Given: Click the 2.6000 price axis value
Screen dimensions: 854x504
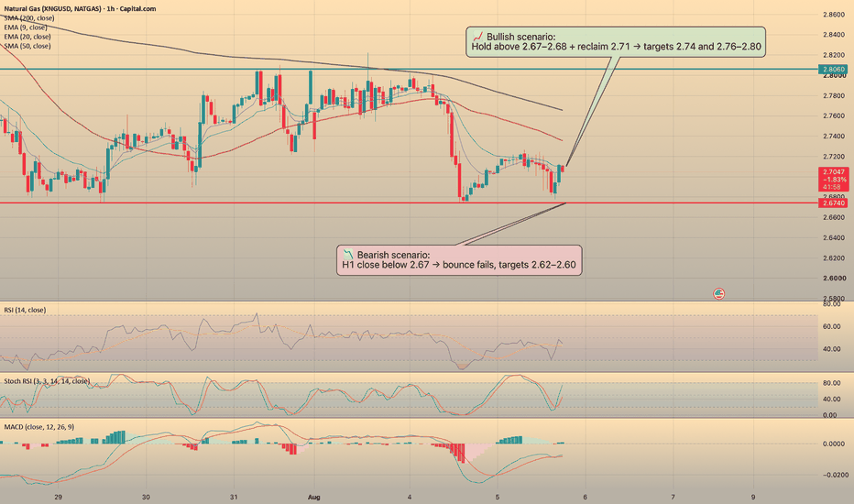Looking at the screenshot, I should (x=834, y=279).
